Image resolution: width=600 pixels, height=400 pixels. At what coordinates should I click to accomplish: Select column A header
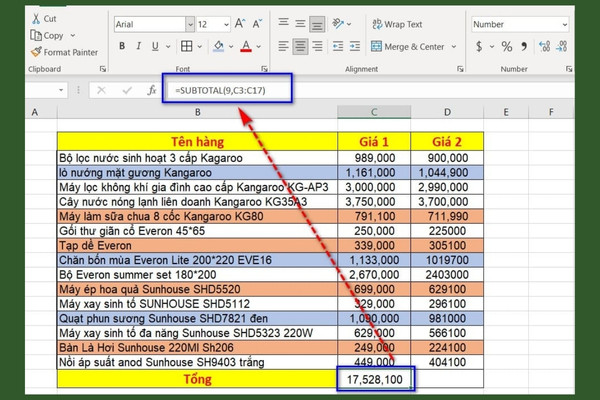point(41,112)
